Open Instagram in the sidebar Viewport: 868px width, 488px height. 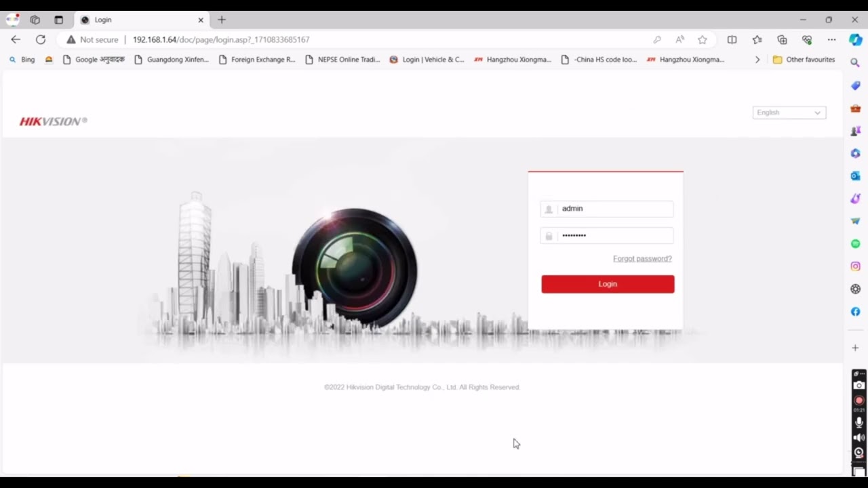tap(855, 266)
